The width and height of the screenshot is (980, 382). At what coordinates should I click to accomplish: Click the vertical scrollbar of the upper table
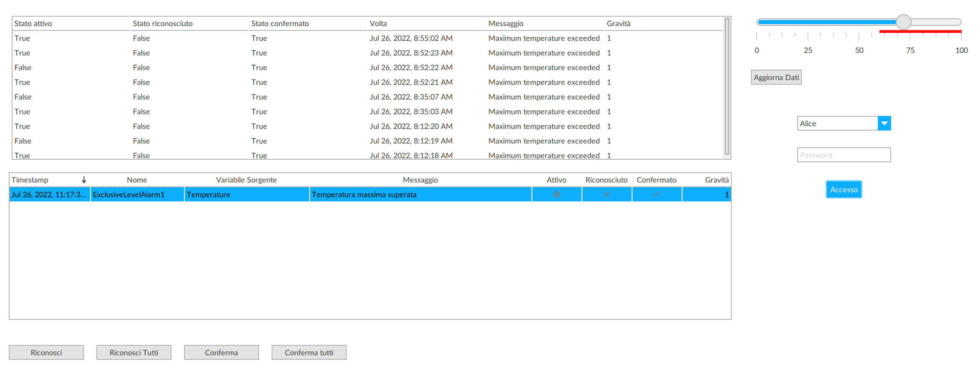coord(727,88)
